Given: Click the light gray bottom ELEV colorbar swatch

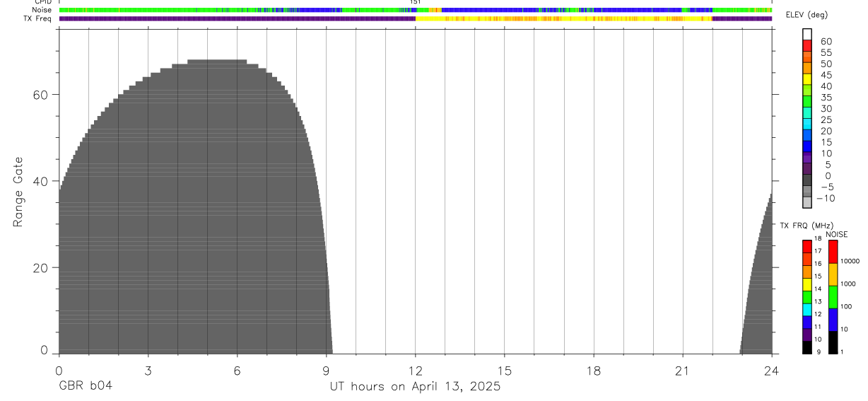Looking at the screenshot, I should click(x=807, y=202).
